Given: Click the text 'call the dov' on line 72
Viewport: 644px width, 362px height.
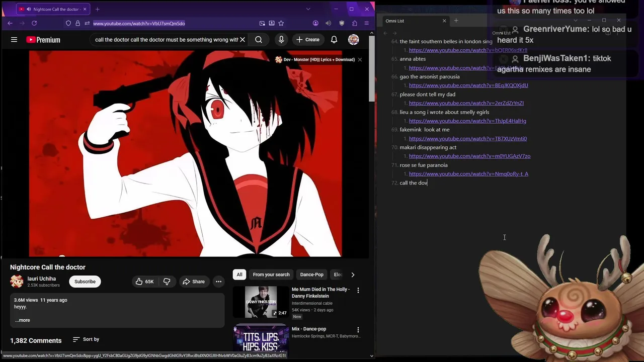Looking at the screenshot, I should pyautogui.click(x=414, y=183).
